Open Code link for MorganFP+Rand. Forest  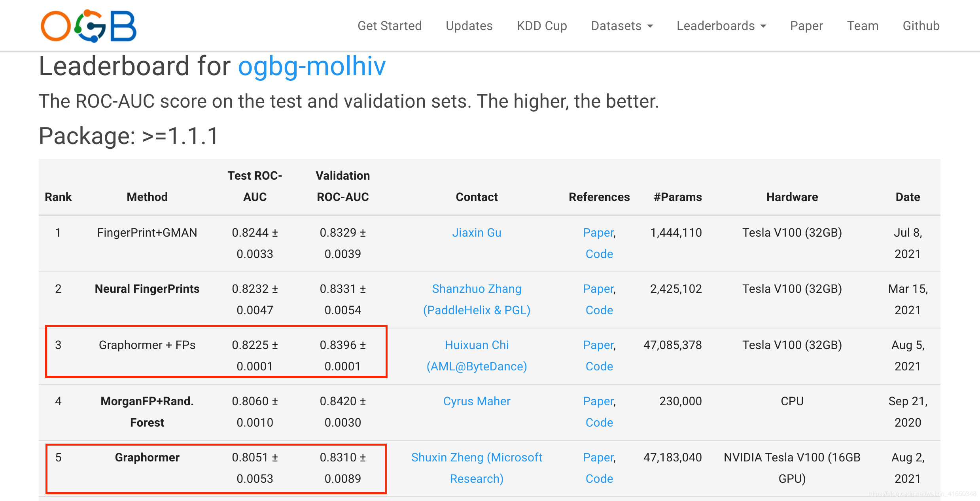point(599,422)
